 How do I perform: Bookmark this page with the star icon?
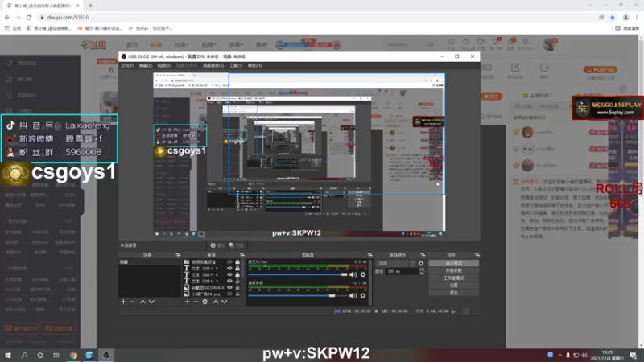[613, 17]
